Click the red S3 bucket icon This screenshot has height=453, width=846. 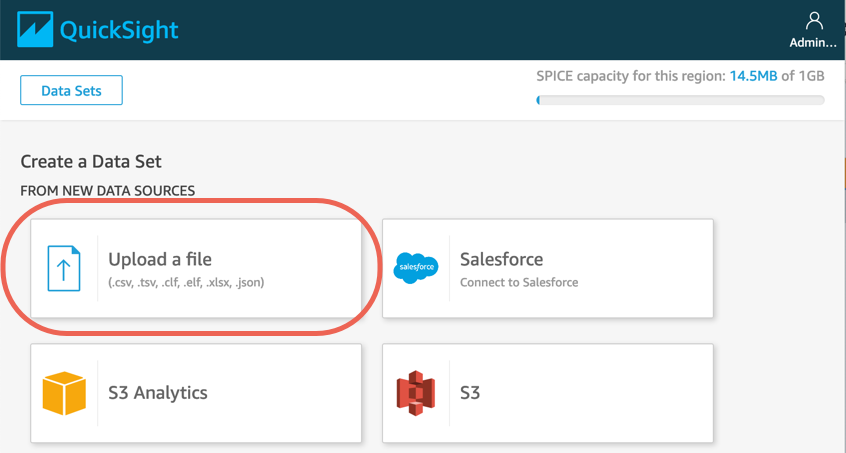(416, 393)
